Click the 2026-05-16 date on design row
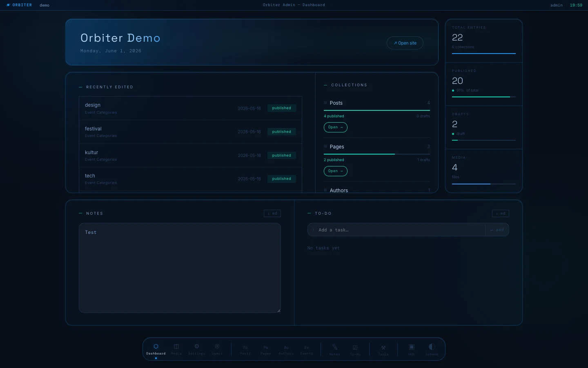This screenshot has height=368, width=588. pos(249,108)
